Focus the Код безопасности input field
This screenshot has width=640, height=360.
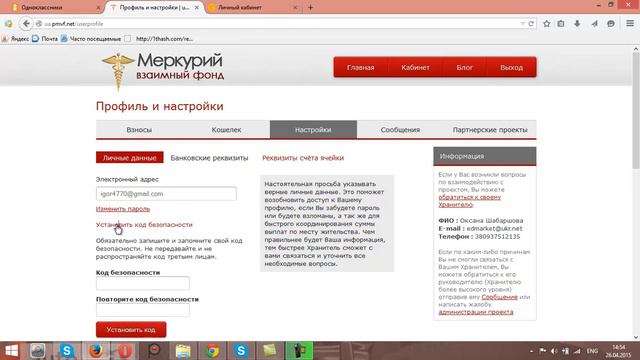143,283
